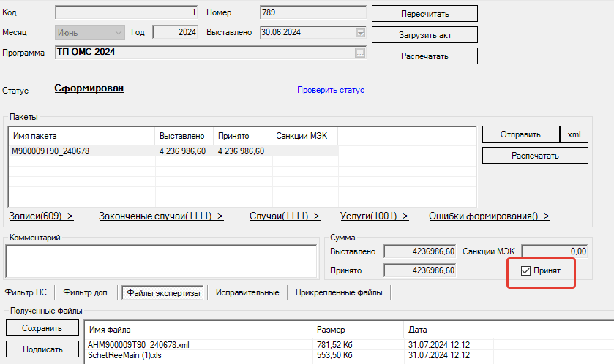This screenshot has width=614, height=364.
Task: Switch to the Исправительные tab
Action: 247,292
